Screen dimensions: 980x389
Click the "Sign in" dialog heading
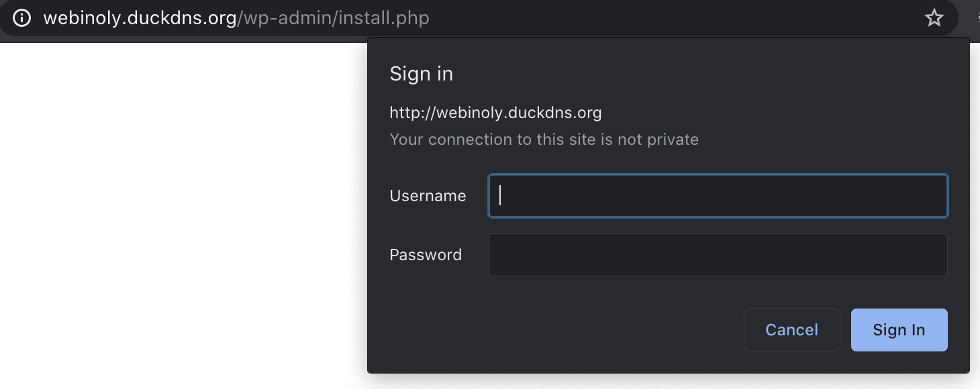click(421, 74)
